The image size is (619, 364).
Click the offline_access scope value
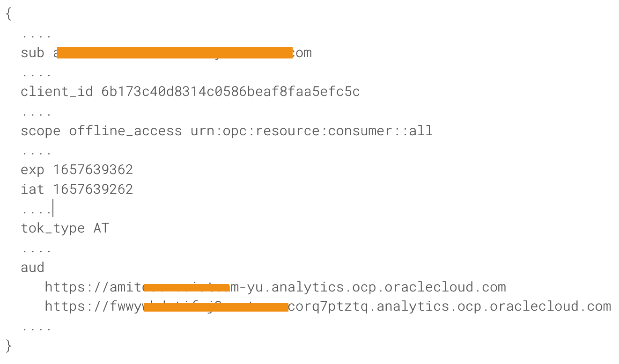coord(125,131)
